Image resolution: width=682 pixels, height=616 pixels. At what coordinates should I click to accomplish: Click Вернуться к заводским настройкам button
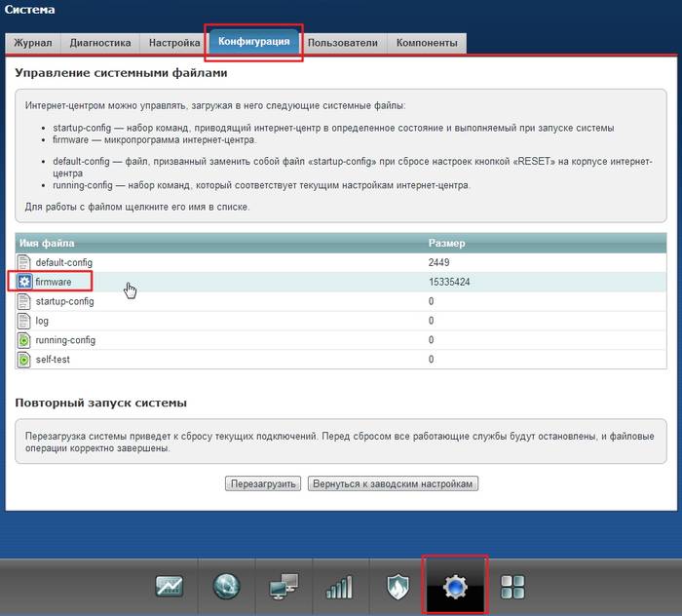[x=393, y=483]
